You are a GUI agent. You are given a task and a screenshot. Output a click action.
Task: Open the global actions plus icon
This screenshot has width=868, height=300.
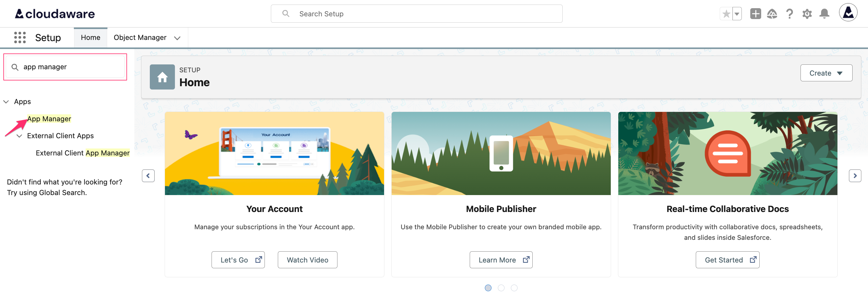point(755,14)
